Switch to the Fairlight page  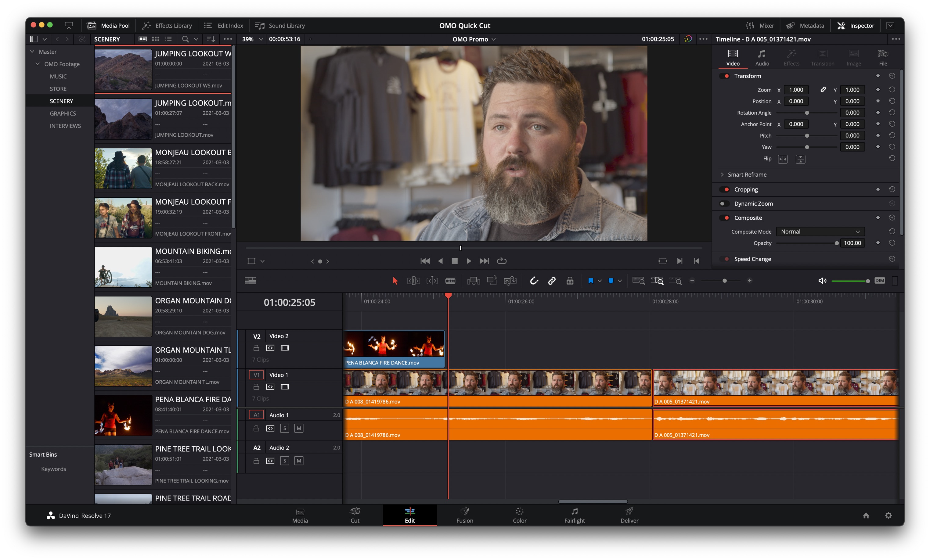575,515
